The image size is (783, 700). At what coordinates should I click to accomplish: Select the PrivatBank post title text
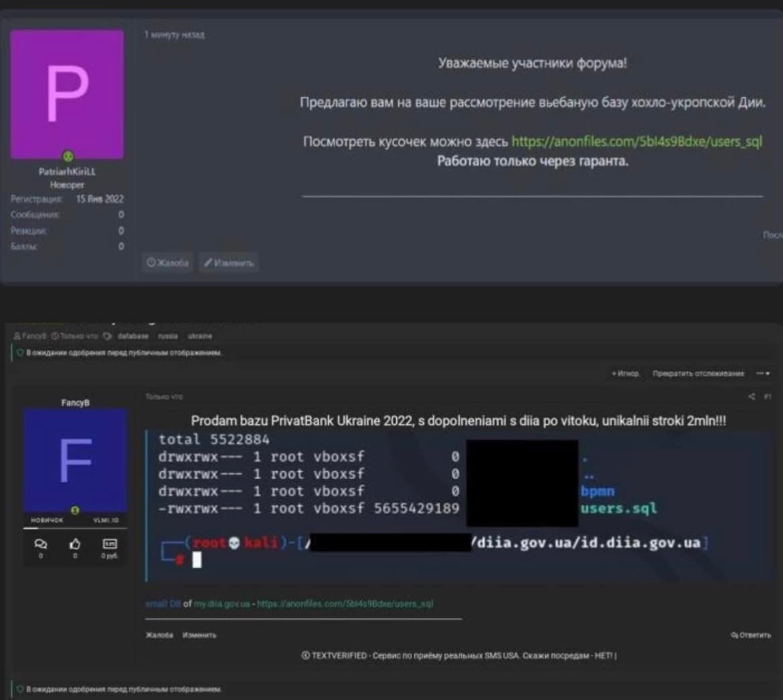click(x=458, y=421)
